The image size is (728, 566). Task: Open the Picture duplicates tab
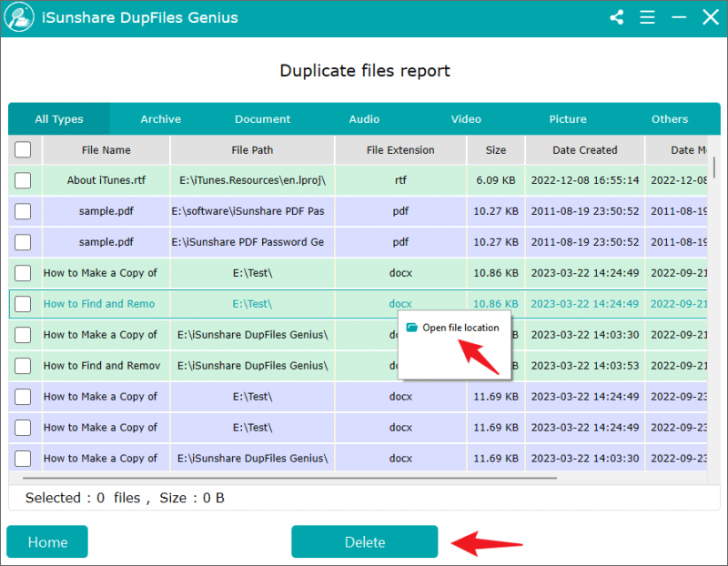coord(568,118)
